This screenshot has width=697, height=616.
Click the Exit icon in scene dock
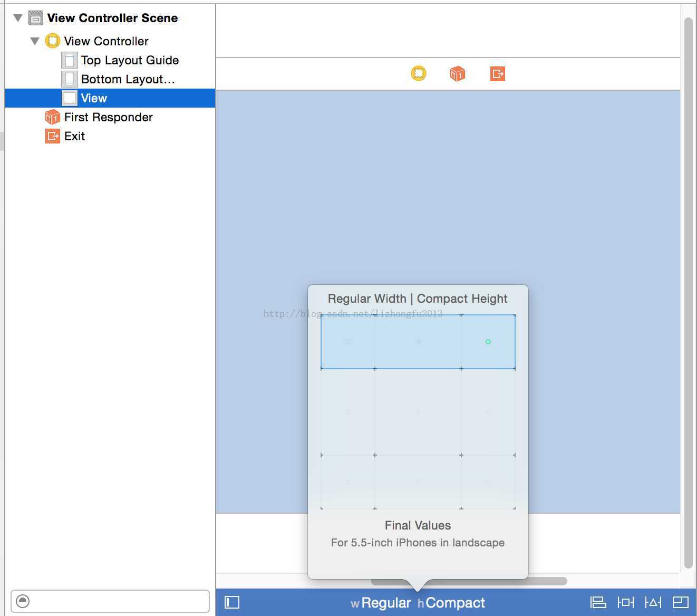click(498, 74)
